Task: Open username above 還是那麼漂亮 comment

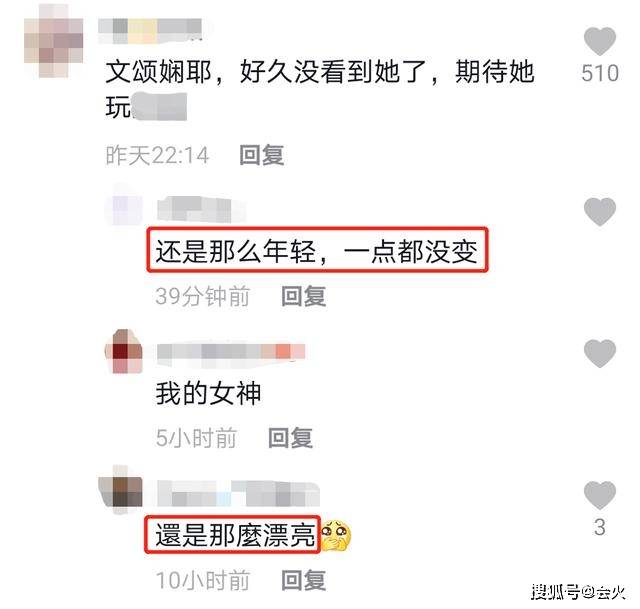Action: click(238, 493)
